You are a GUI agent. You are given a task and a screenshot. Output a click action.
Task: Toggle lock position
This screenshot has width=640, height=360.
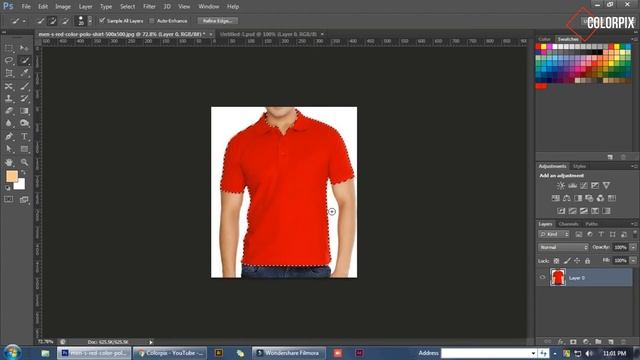click(x=577, y=260)
